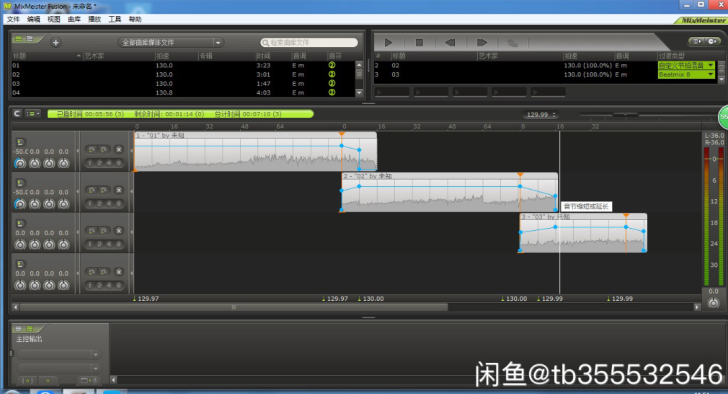Click the delete X on track two
This screenshot has height=394, width=728.
[x=119, y=190]
